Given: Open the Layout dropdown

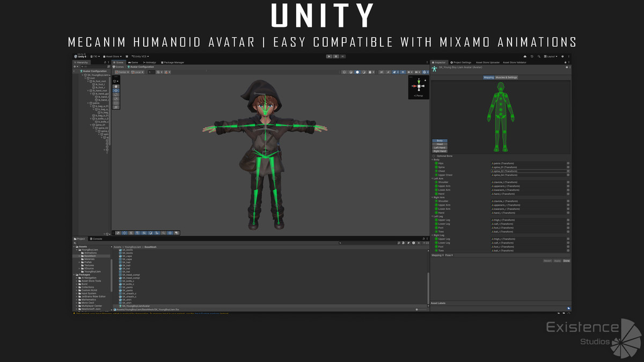Looking at the screenshot, I should [x=550, y=56].
